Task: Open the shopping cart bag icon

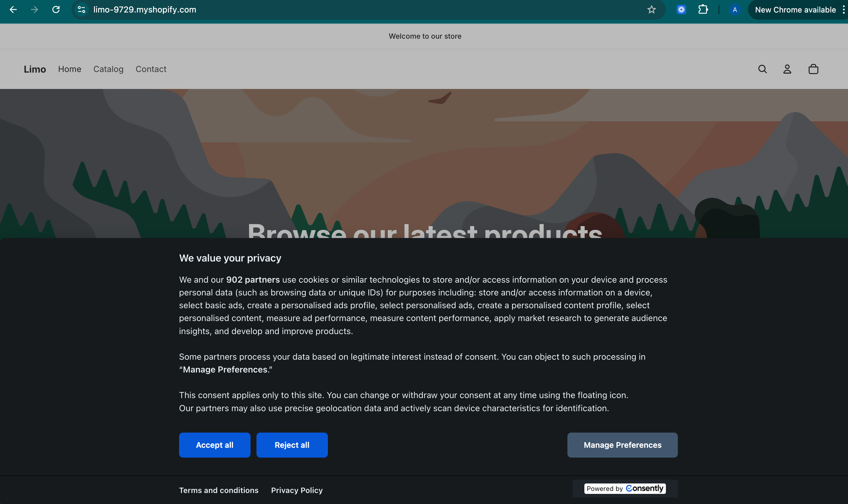Action: [813, 69]
